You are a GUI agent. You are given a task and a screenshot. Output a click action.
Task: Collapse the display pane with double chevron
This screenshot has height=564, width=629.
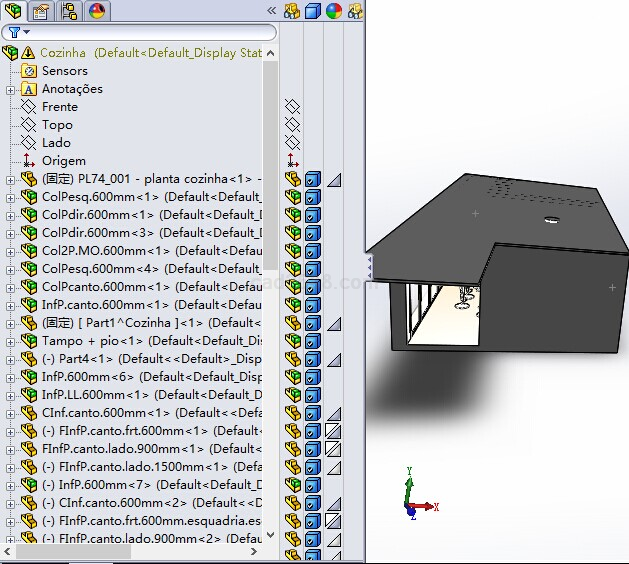coord(271,11)
